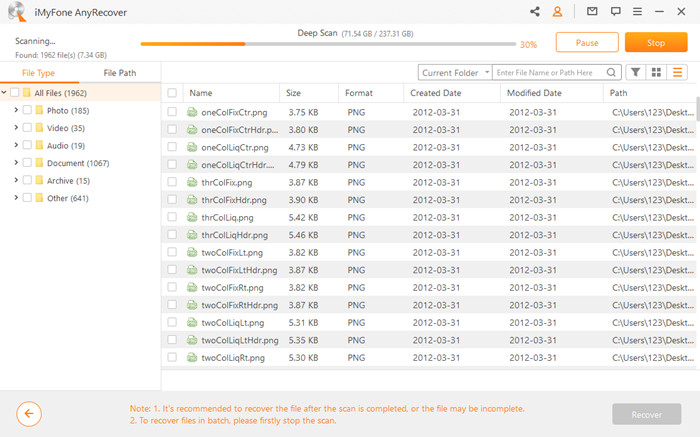Expand the Archive category arrow
Screen dimensions: 700x437
coord(16,180)
